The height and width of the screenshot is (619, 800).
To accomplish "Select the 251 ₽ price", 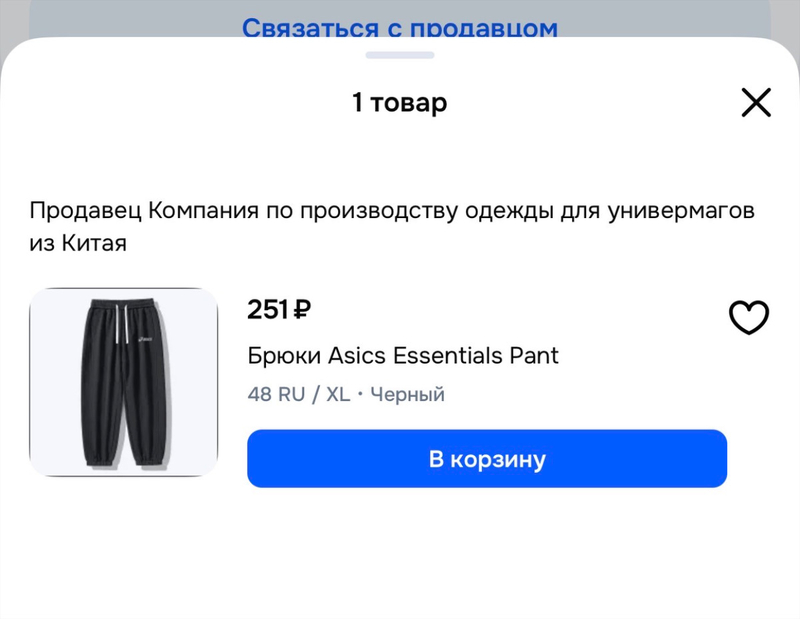I will point(279,309).
